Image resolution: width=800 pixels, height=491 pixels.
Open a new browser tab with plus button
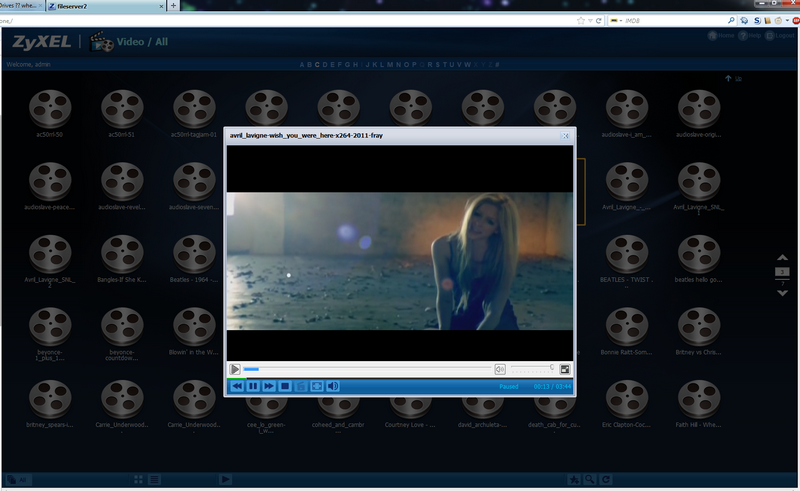point(173,6)
